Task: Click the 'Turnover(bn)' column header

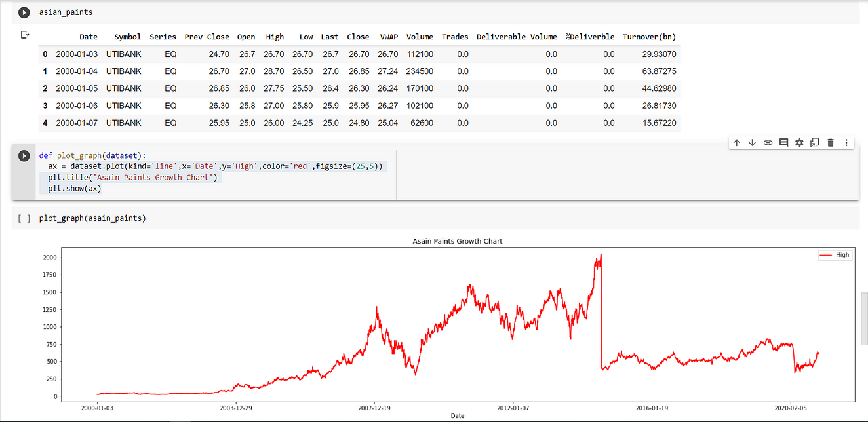Action: [x=649, y=37]
